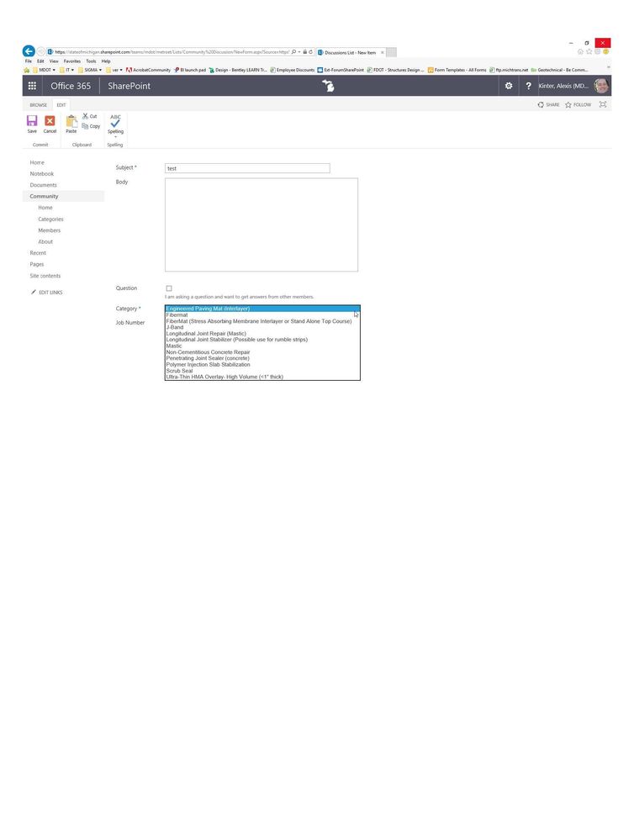The image size is (634, 840).
Task: Open a new browser tab
Action: [392, 52]
